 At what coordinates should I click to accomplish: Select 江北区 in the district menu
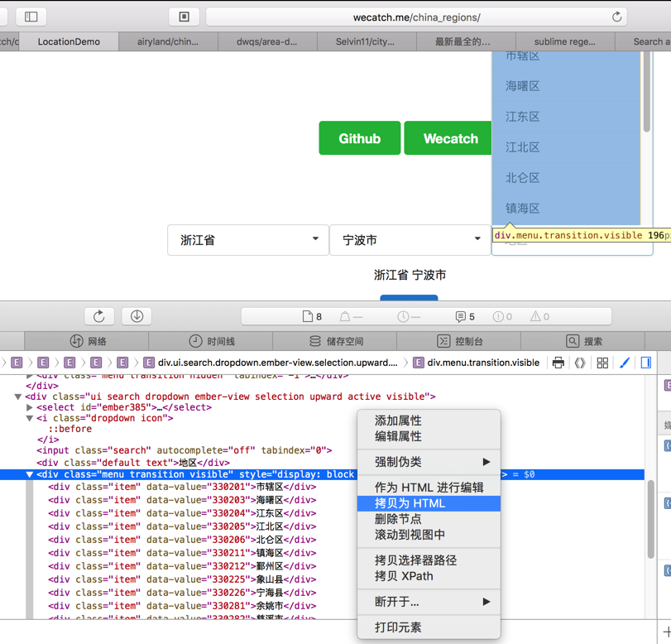click(566, 147)
